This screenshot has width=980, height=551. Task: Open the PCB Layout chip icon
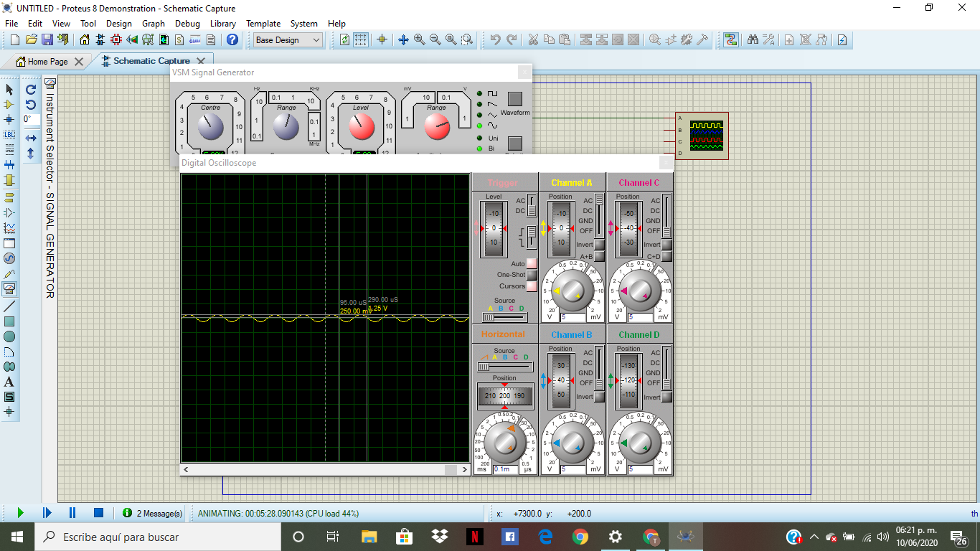point(116,40)
